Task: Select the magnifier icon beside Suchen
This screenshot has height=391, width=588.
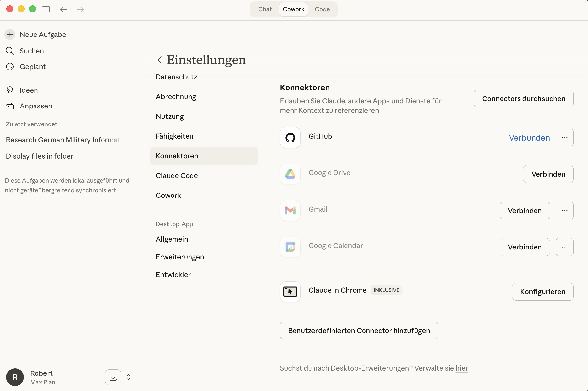Action: (x=10, y=51)
